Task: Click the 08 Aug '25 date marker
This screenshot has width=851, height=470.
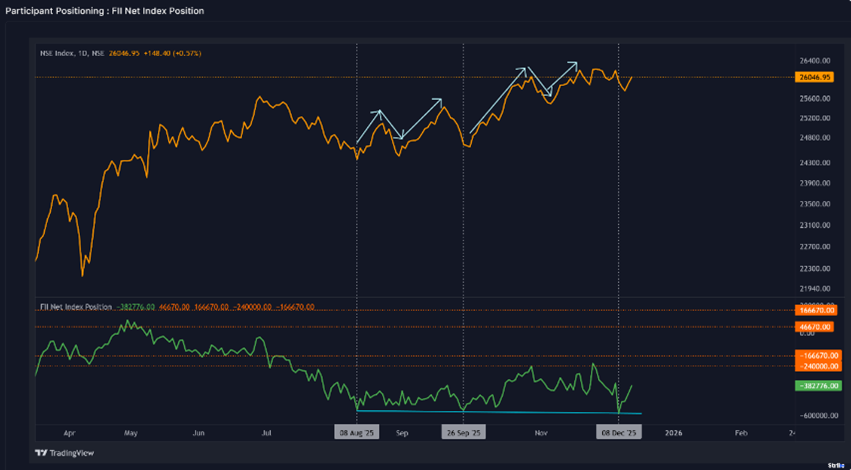Action: [357, 433]
